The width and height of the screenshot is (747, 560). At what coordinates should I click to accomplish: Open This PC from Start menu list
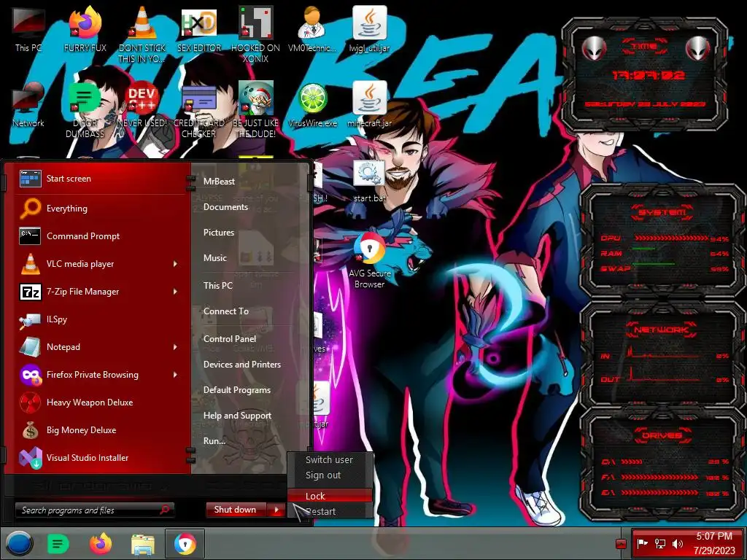[217, 286]
